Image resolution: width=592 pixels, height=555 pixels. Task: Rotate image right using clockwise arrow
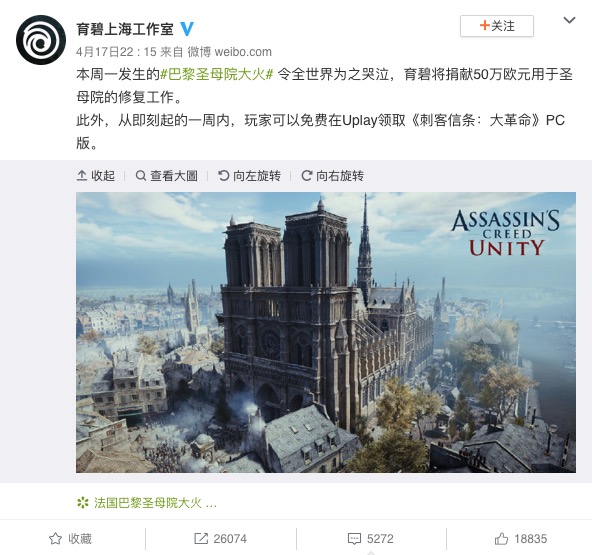tap(307, 176)
